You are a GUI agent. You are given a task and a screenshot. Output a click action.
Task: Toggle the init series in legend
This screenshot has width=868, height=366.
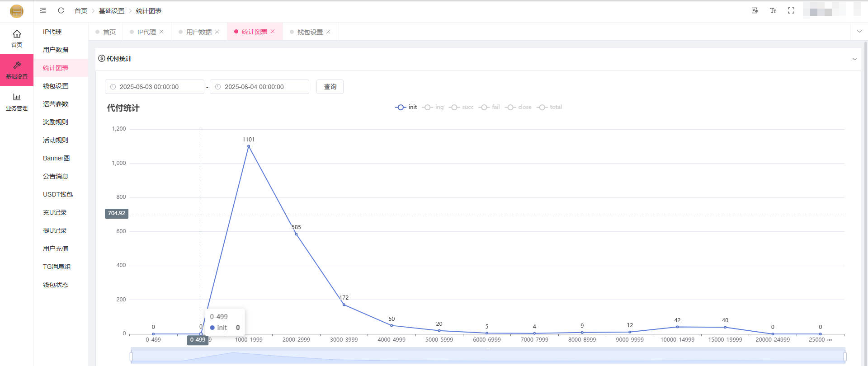pos(406,107)
